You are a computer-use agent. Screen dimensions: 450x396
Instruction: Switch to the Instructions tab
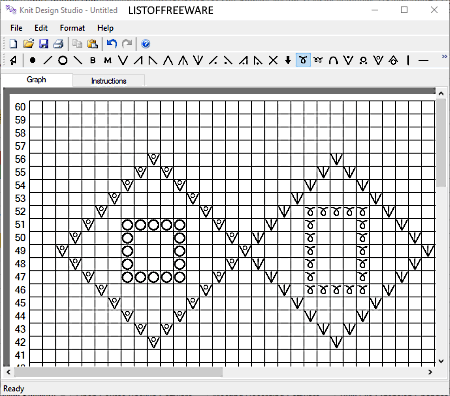point(109,81)
